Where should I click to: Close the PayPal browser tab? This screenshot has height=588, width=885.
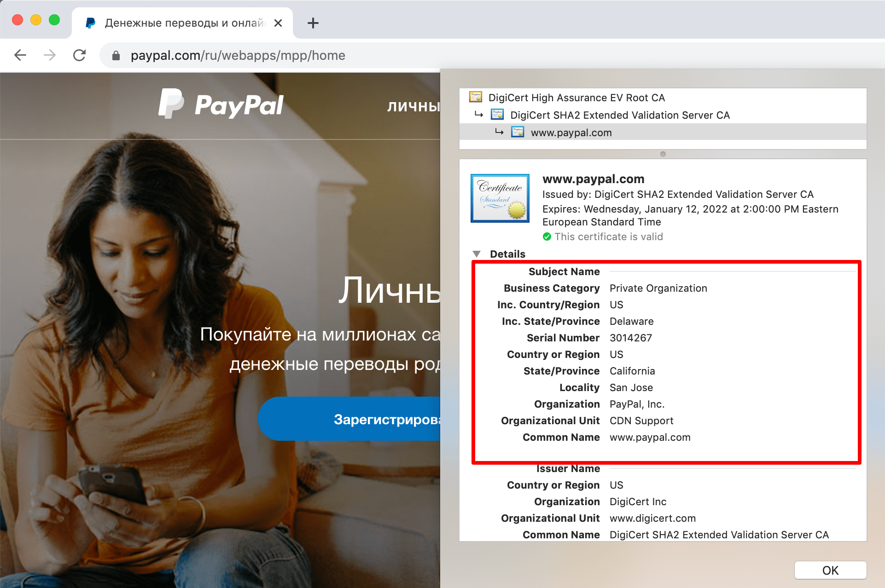click(x=278, y=23)
